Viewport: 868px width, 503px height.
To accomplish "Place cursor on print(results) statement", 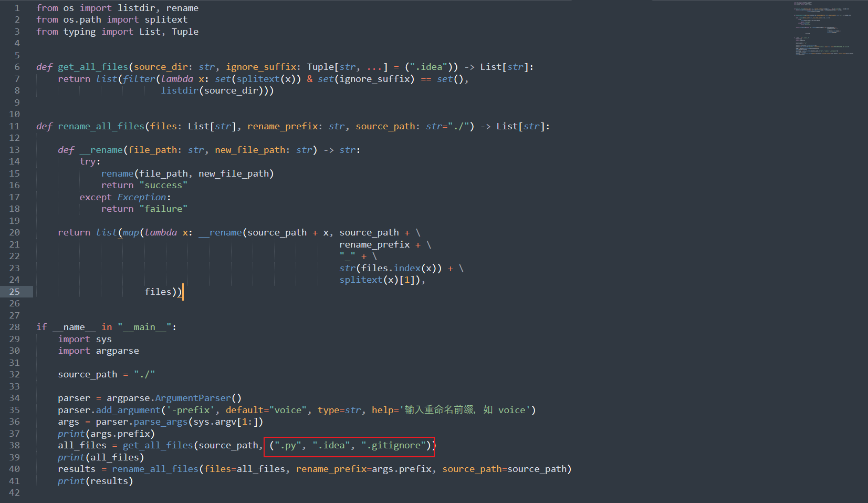I will (95, 481).
